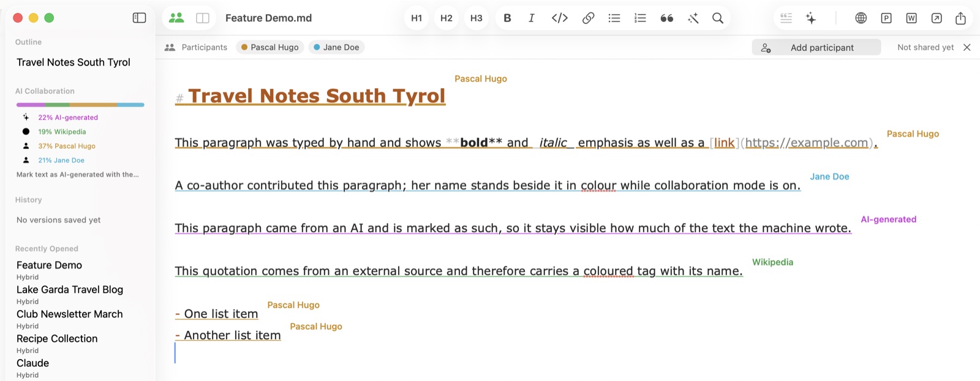Click the co-author paragraph text
980x381 pixels.
[488, 186]
